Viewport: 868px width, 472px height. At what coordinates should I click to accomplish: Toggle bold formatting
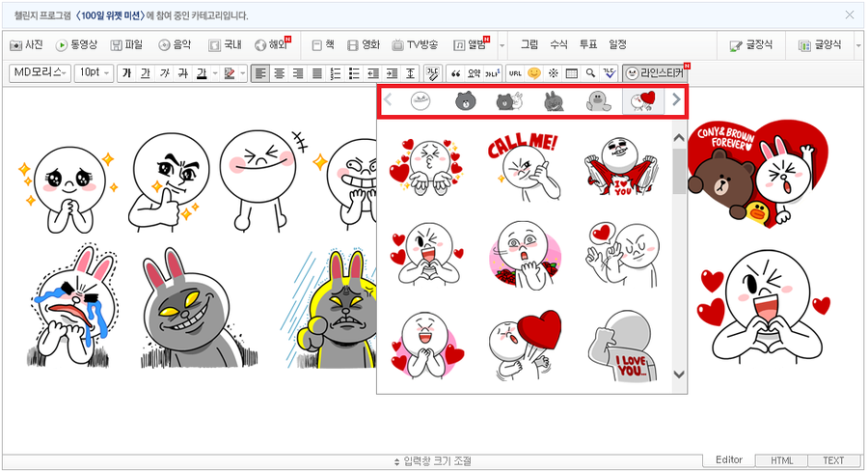click(126, 73)
